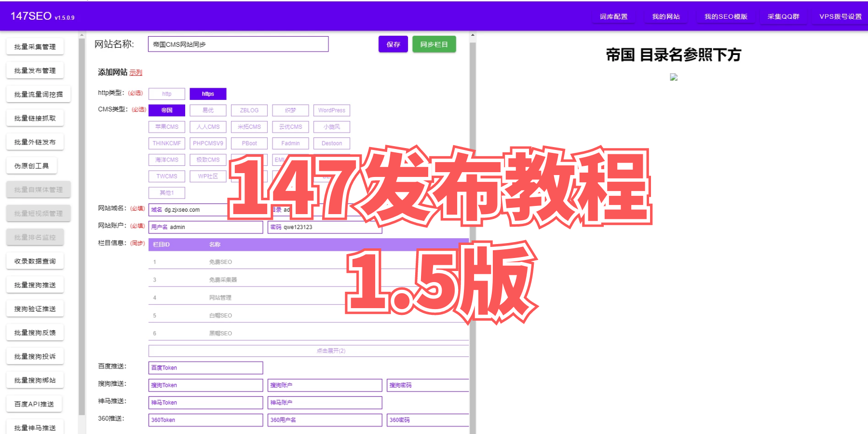Image resolution: width=868 pixels, height=434 pixels.
Task: Click 词库配置 in top bar
Action: [614, 16]
